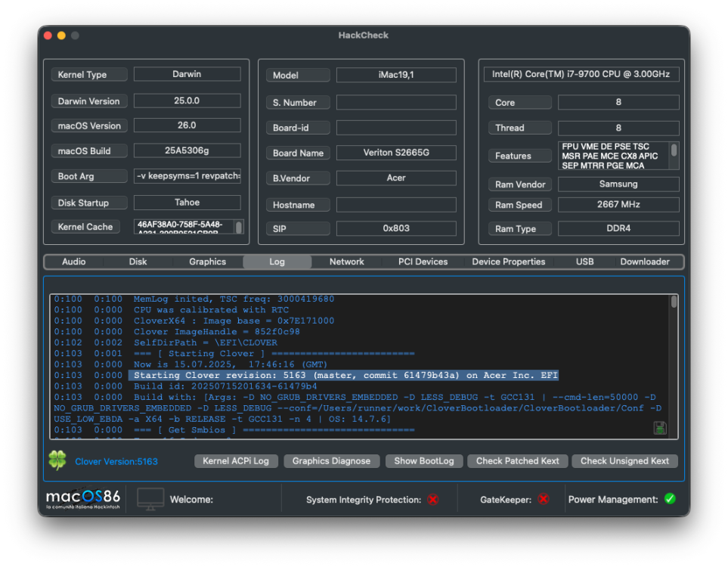Click log line 'MemLog inited, TSC freq'

[x=234, y=299]
